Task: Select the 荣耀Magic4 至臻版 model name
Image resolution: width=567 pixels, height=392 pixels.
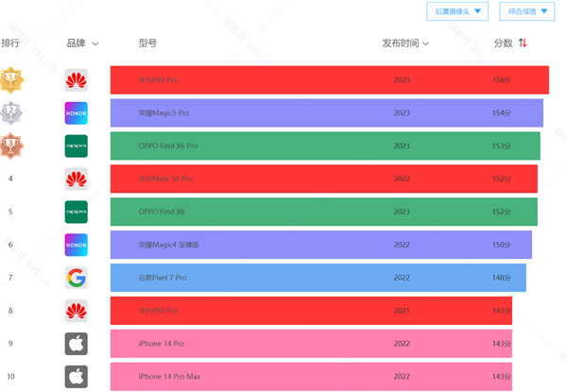Action: (x=168, y=245)
